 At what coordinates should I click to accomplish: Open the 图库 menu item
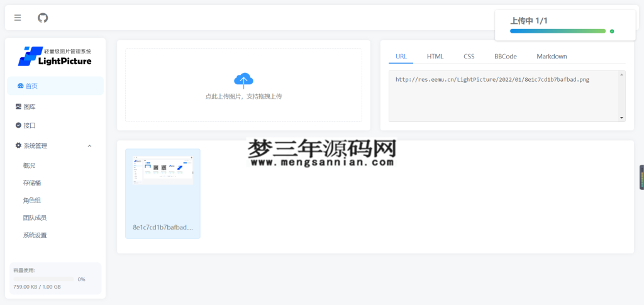click(x=55, y=107)
